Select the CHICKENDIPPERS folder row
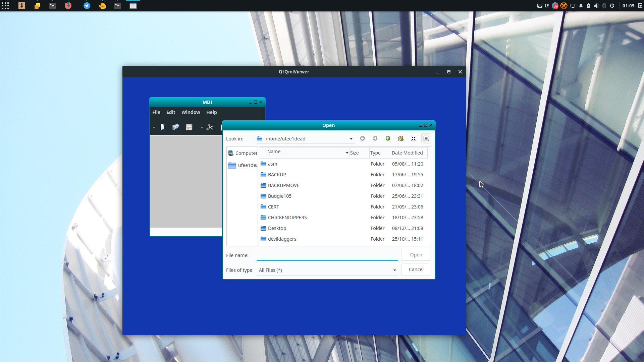The height and width of the screenshot is (362, 644). [343, 218]
